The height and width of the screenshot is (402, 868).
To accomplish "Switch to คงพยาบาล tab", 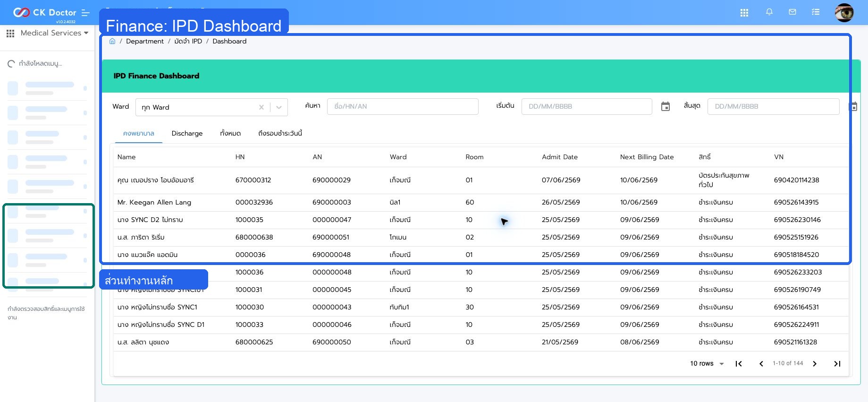I will 139,133.
